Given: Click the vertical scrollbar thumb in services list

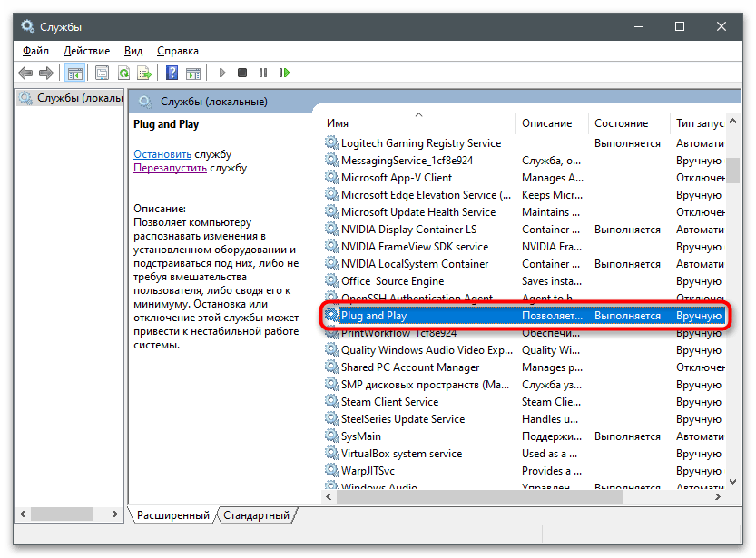Looking at the screenshot, I should click(732, 170).
